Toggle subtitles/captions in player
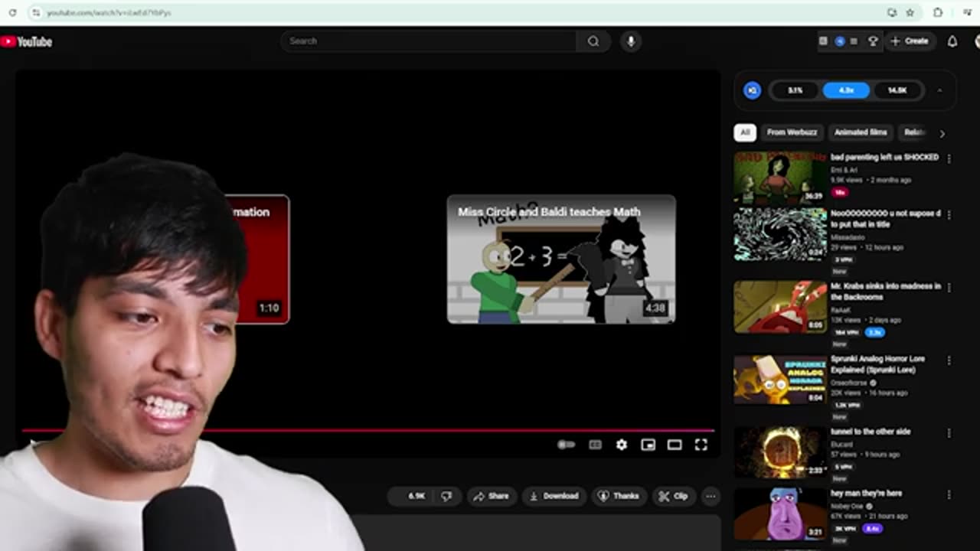The height and width of the screenshot is (551, 980). coord(595,445)
